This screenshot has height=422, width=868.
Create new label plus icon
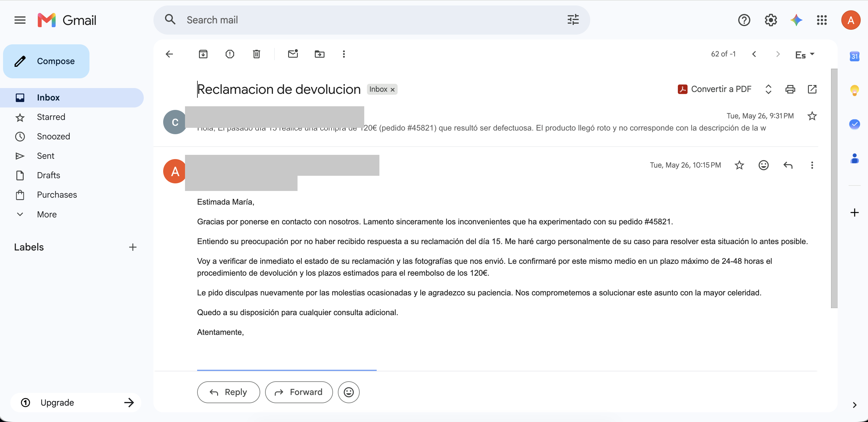(133, 247)
